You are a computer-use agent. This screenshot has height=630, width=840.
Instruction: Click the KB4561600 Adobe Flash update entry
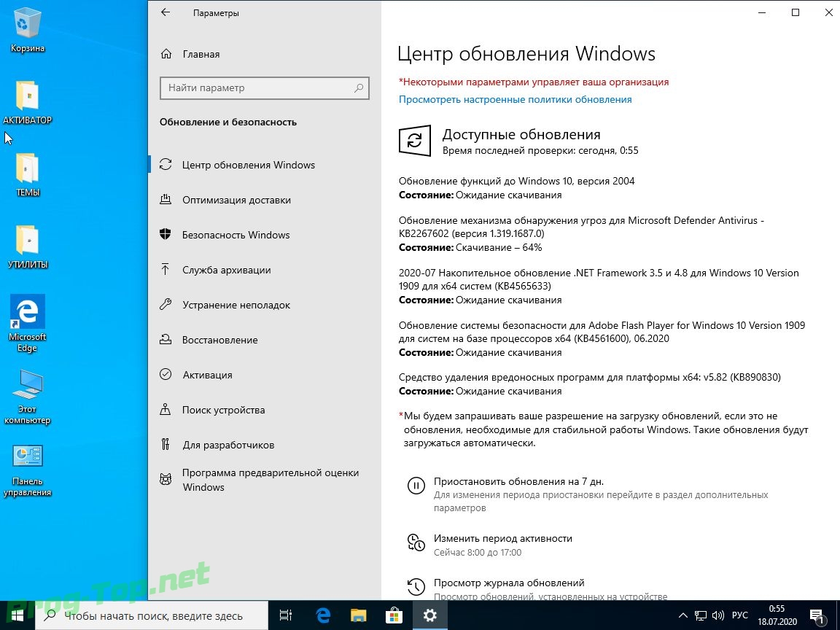pyautogui.click(x=602, y=338)
